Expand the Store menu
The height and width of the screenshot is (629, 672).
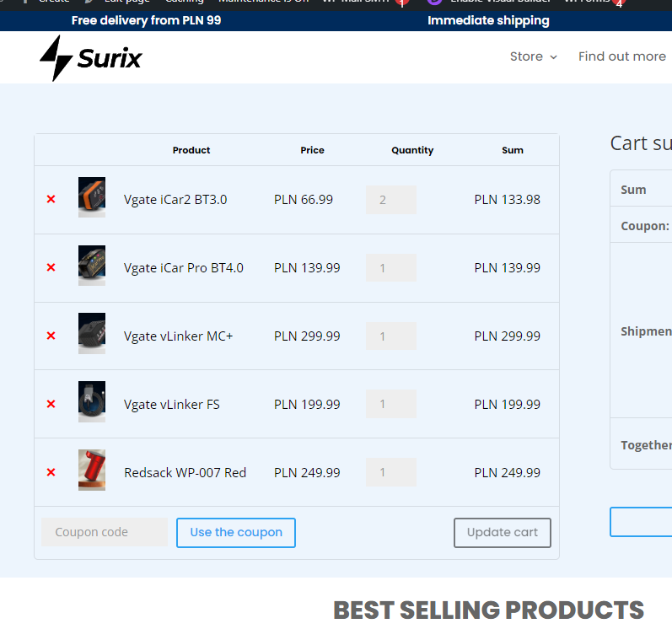coord(534,56)
